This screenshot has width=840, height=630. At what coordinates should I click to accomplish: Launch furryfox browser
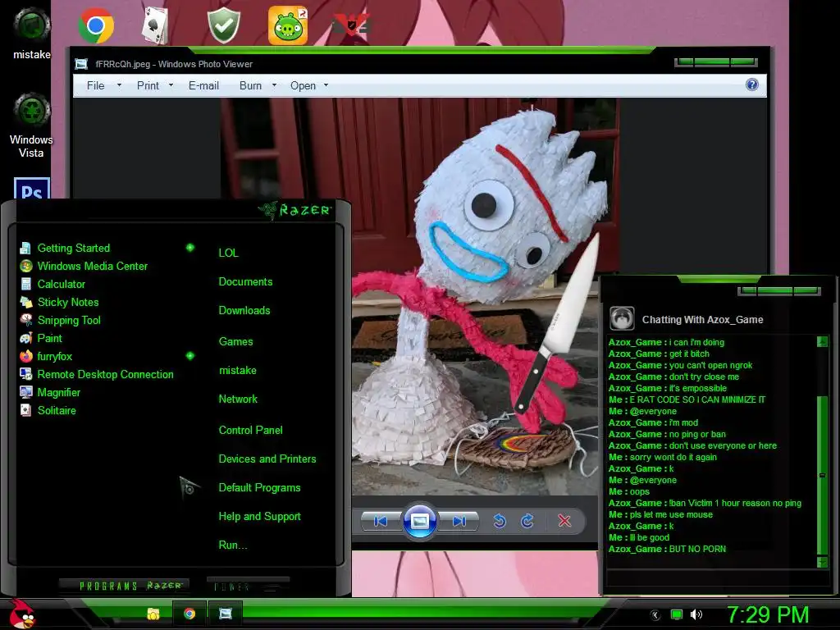(x=54, y=356)
